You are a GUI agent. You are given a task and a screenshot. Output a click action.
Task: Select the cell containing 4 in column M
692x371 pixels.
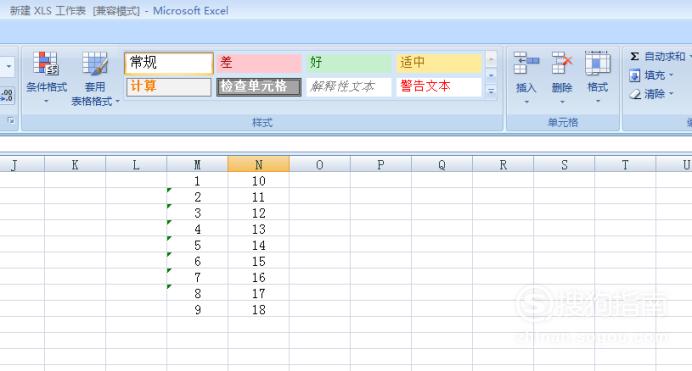tap(197, 229)
